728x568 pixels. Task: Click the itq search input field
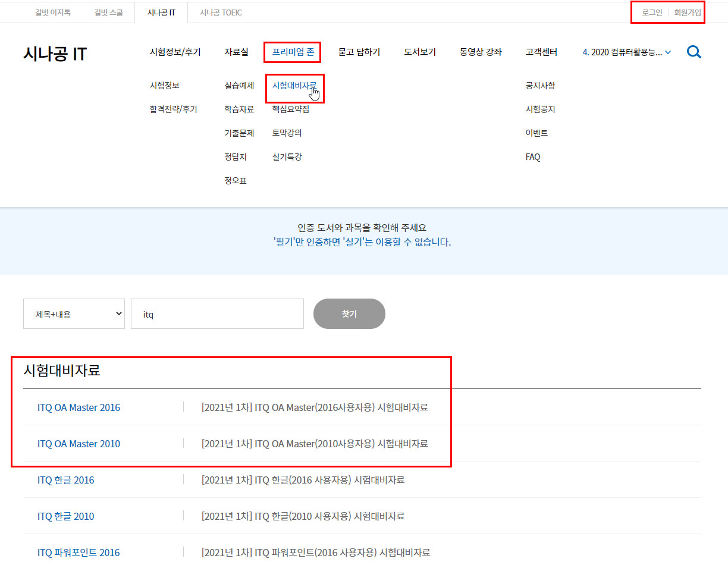pyautogui.click(x=217, y=313)
